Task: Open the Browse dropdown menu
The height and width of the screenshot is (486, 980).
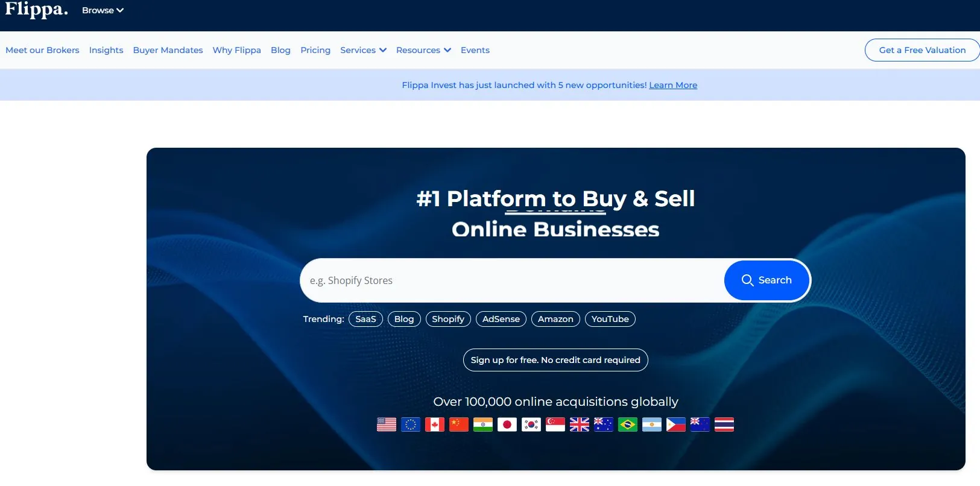Action: [x=103, y=10]
